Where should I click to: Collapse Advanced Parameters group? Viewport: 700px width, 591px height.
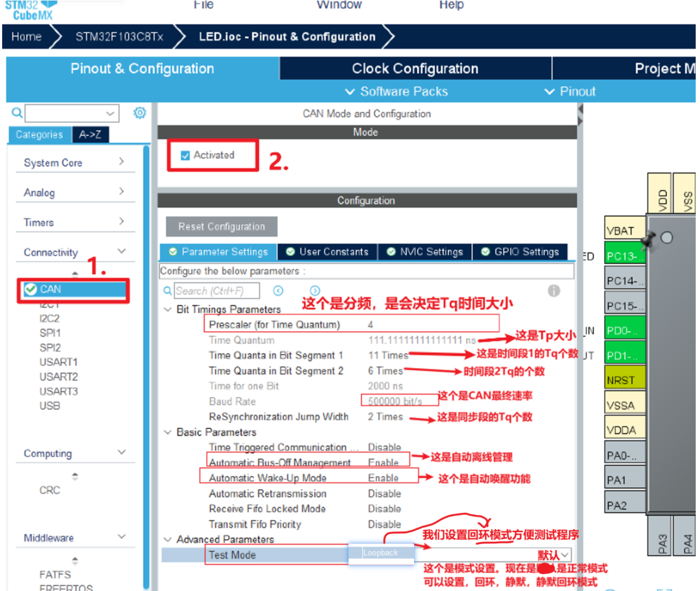[167, 539]
